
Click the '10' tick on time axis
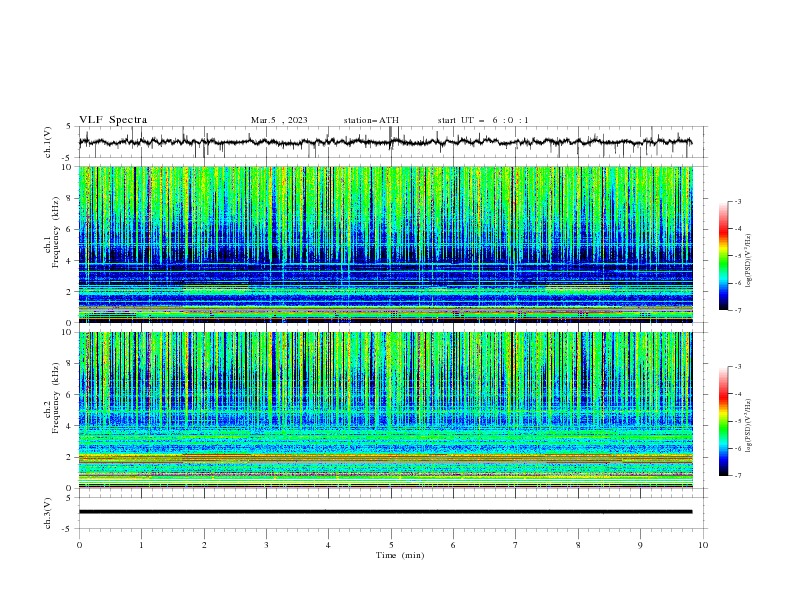click(x=703, y=545)
